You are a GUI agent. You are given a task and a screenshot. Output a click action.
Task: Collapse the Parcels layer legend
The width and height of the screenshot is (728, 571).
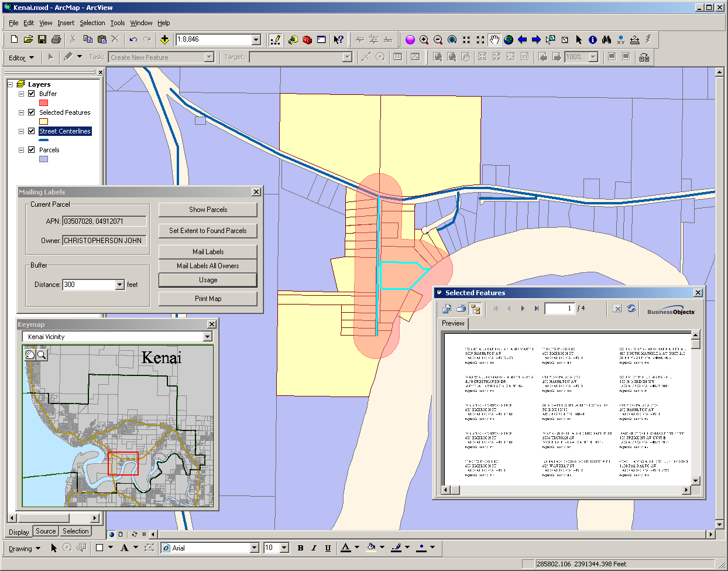pos(21,149)
